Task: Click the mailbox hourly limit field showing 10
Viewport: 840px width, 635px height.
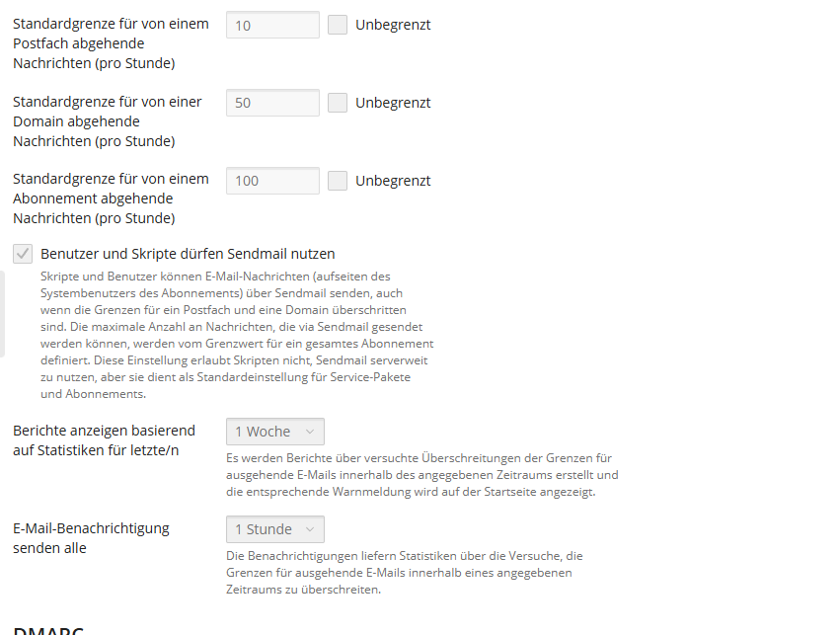Action: [x=272, y=25]
